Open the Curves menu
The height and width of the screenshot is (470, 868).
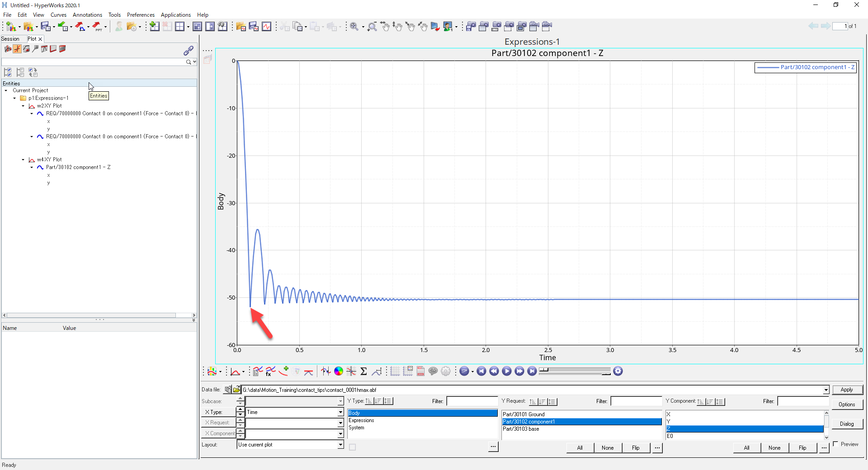58,15
